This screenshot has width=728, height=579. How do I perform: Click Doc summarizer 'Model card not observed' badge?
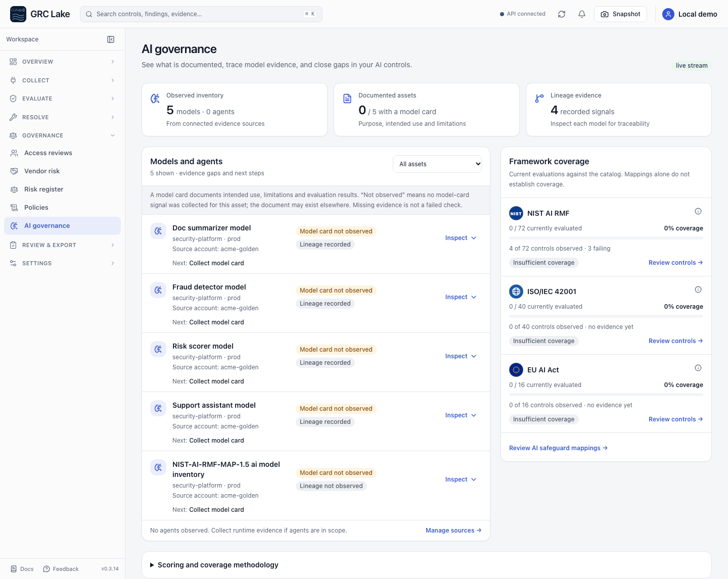pos(336,231)
